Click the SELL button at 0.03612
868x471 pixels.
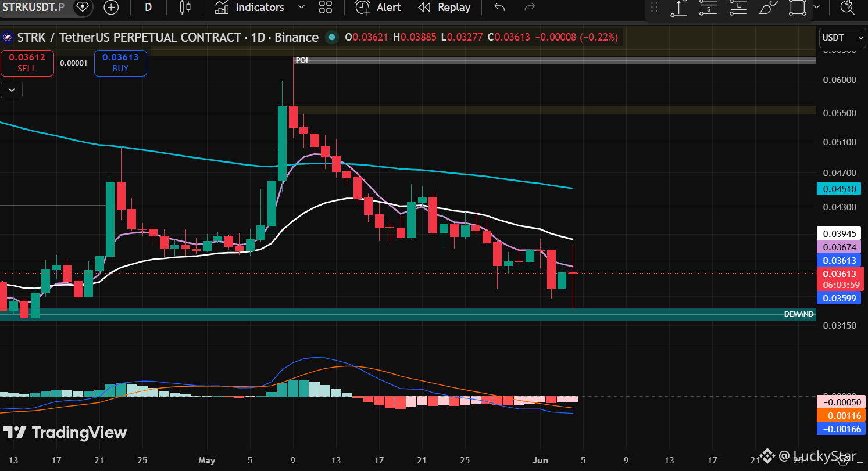(x=27, y=63)
